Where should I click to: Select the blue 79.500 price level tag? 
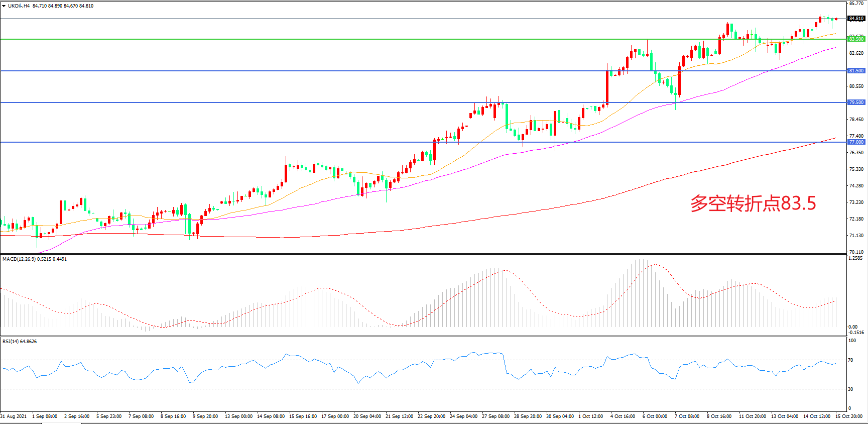856,102
